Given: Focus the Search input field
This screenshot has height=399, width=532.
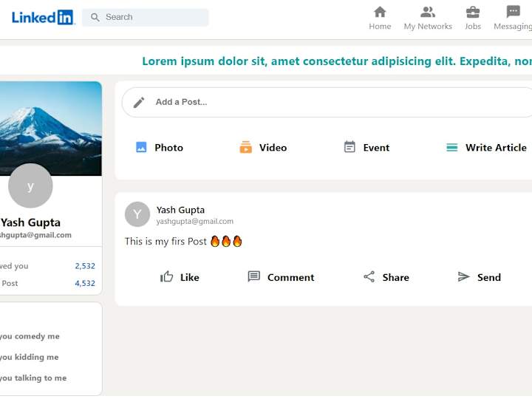Looking at the screenshot, I should click(x=146, y=17).
